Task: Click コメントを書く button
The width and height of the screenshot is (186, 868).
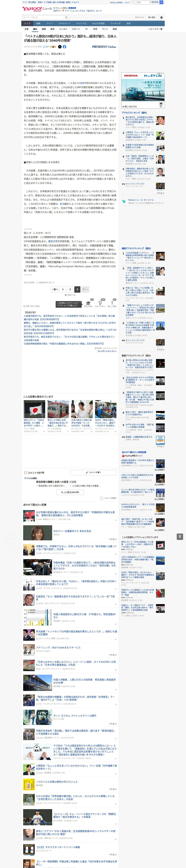Action: point(93,472)
